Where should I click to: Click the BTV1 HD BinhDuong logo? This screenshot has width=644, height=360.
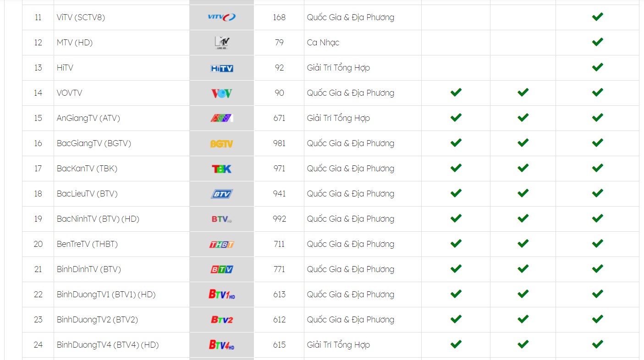(x=222, y=295)
